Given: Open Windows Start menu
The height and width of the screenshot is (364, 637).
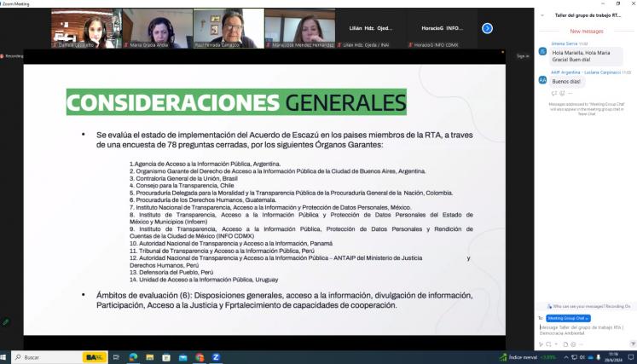Looking at the screenshot, I should [x=3, y=357].
